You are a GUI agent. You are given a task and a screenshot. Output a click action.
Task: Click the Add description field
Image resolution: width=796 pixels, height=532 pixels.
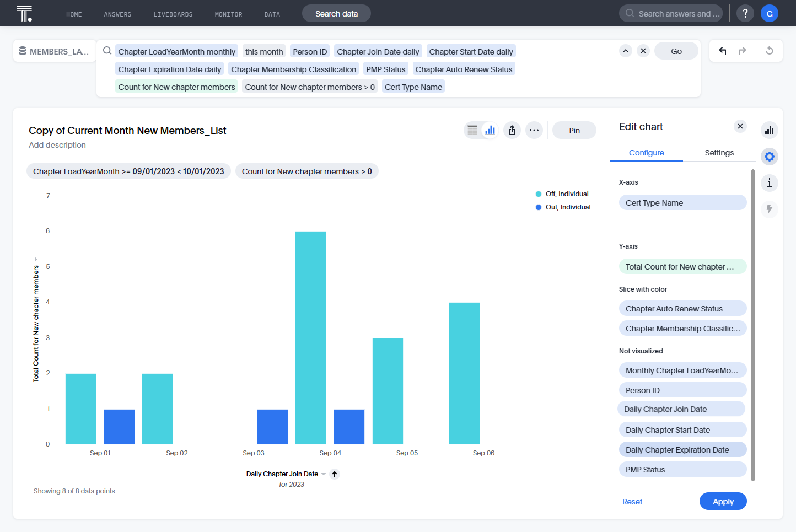click(x=57, y=145)
